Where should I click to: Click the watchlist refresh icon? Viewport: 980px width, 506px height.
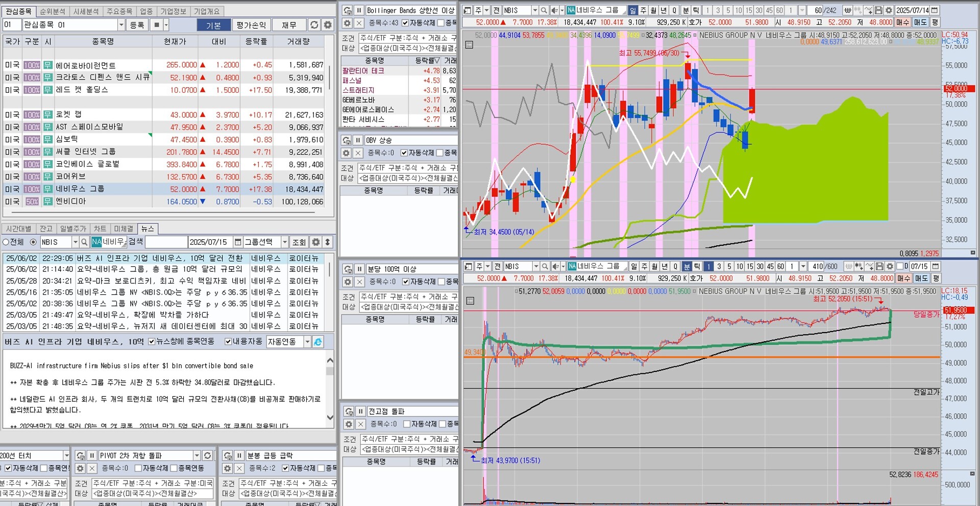point(314,25)
